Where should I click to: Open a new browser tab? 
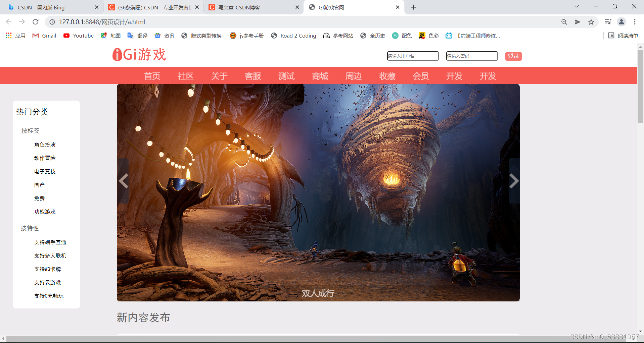click(x=414, y=7)
